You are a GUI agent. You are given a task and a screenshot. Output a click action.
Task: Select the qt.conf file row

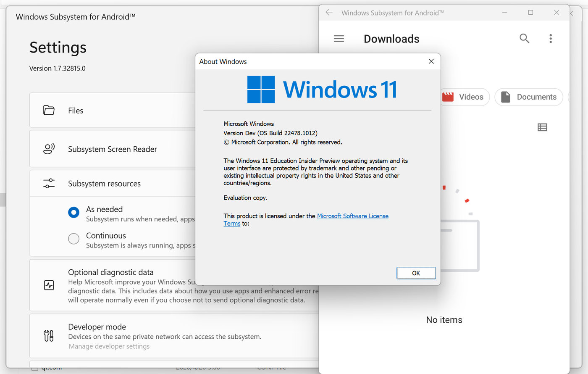click(52, 367)
